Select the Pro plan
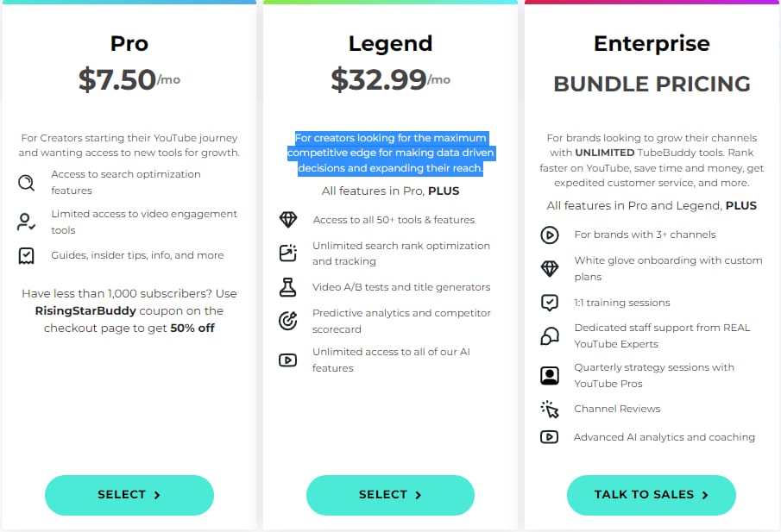Image resolution: width=781 pixels, height=532 pixels. 129,495
